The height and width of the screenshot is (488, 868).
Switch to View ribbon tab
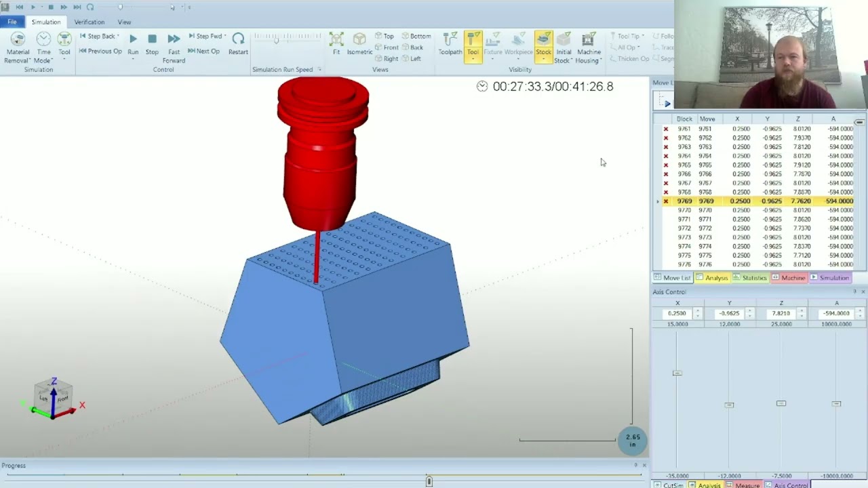(124, 22)
